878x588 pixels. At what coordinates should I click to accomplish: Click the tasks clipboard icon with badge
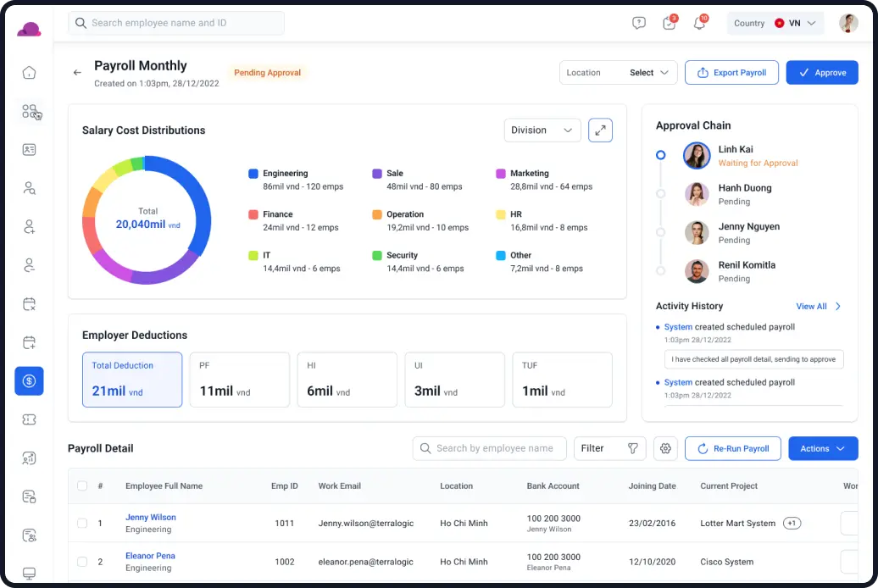tap(670, 23)
